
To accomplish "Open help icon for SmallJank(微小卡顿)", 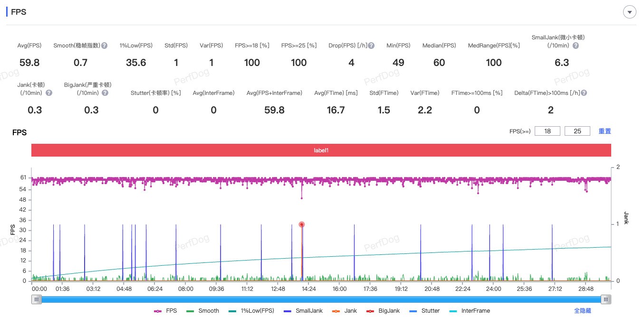I will (x=576, y=46).
